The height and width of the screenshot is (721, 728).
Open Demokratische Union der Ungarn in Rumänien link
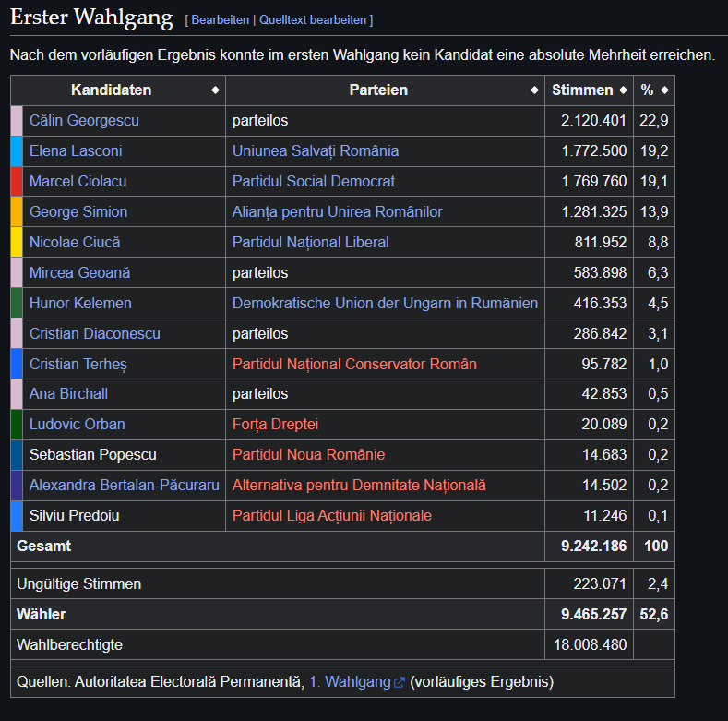[385, 303]
